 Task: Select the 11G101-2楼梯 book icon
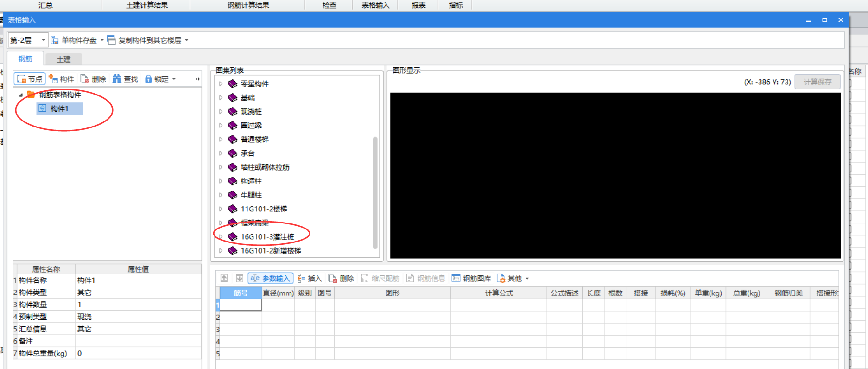click(x=233, y=209)
